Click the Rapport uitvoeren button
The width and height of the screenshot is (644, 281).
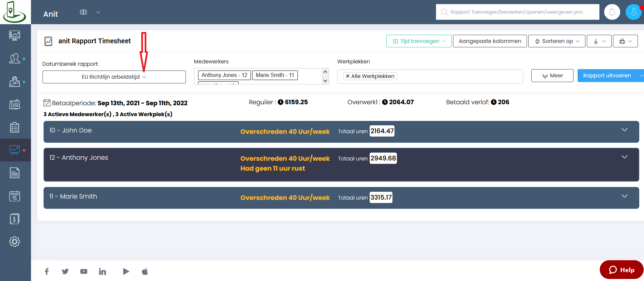(x=607, y=76)
